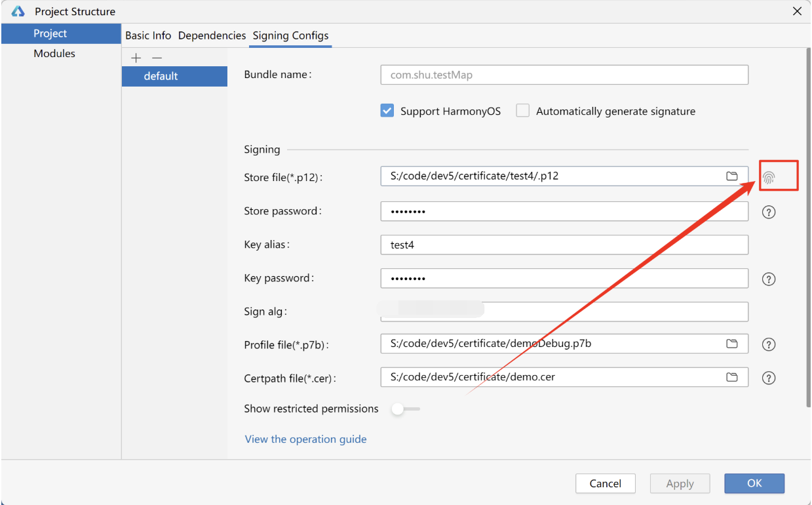
Task: Enable Automatically generate signature
Action: (522, 111)
